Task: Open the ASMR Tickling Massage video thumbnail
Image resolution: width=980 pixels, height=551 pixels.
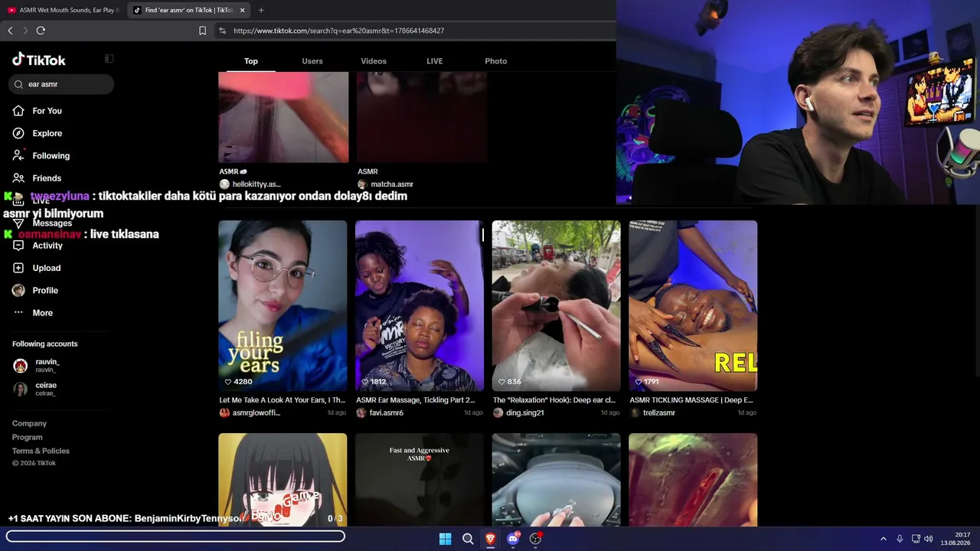Action: [693, 306]
